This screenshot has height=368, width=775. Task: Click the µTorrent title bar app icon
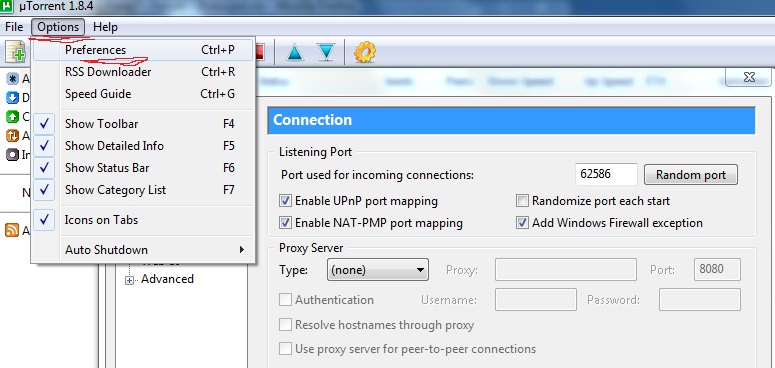(7, 7)
